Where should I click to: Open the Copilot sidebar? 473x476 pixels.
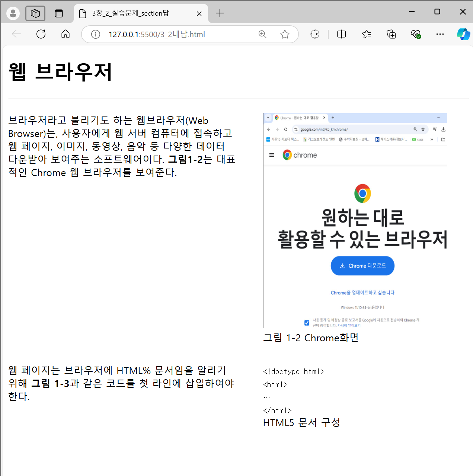[x=463, y=34]
